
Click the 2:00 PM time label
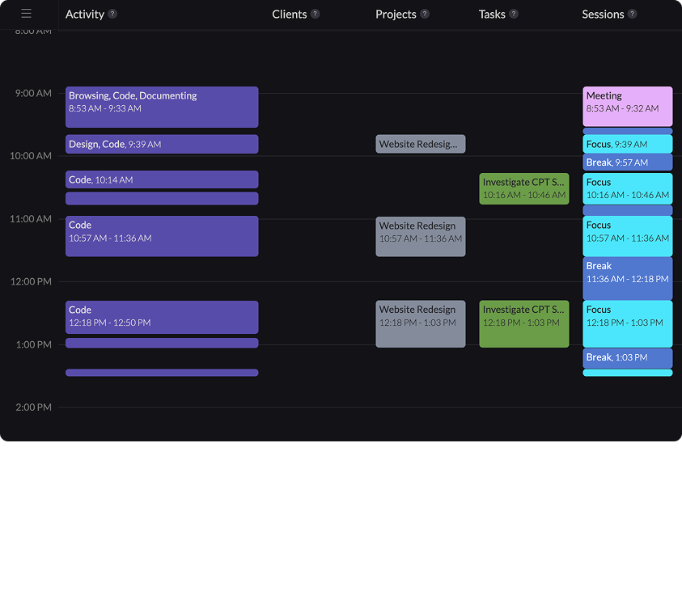tap(33, 407)
